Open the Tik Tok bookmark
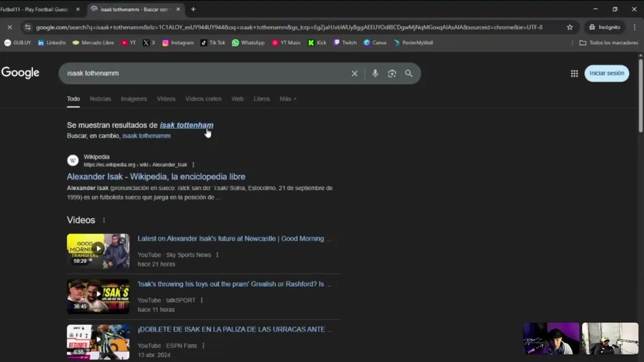This screenshot has height=362, width=644. tap(213, 43)
